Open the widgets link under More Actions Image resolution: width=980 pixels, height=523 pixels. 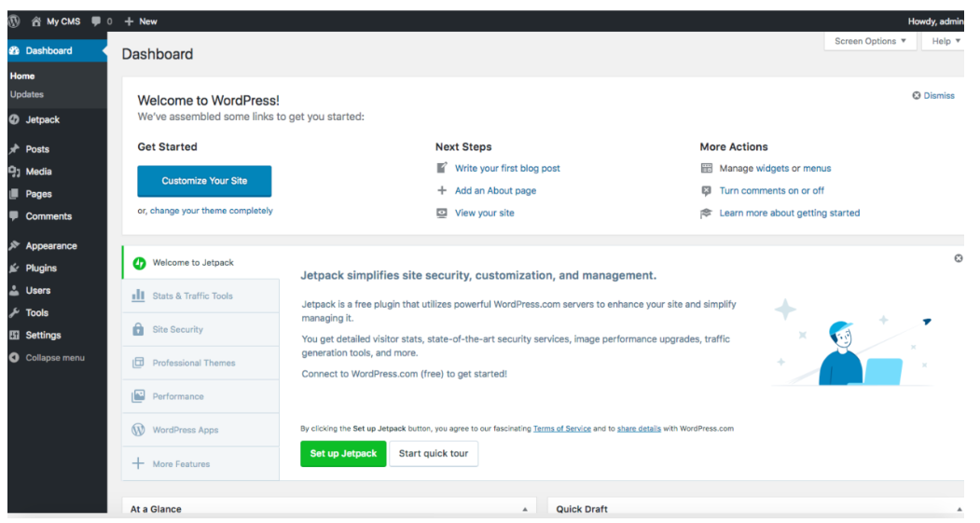[772, 168]
